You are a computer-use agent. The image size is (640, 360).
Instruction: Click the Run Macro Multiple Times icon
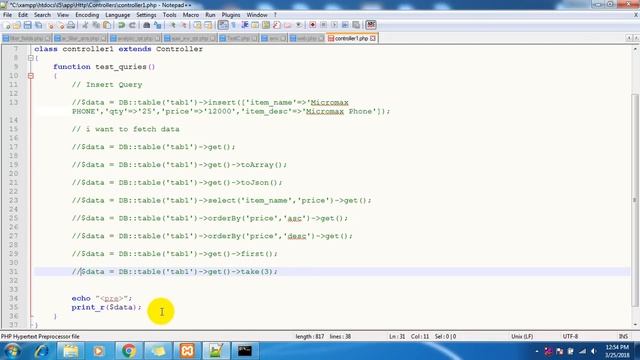click(x=345, y=25)
